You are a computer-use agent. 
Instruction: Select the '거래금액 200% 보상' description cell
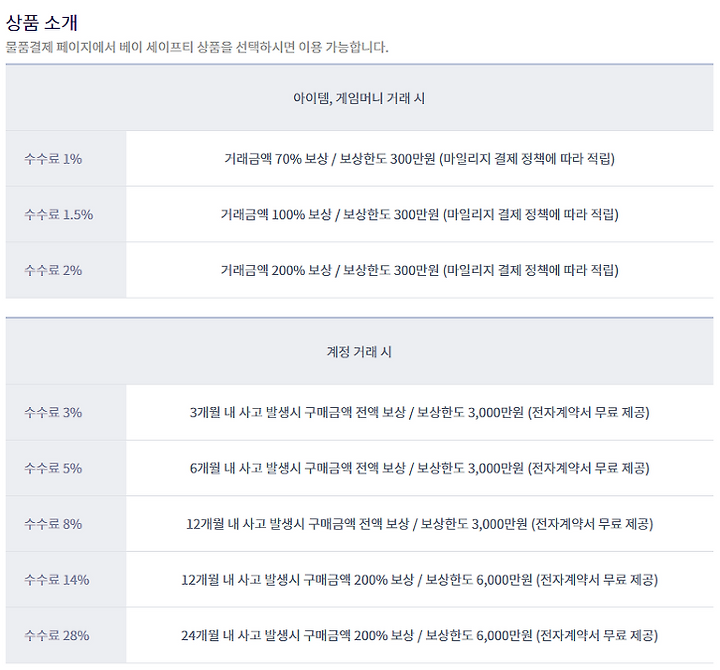point(420,270)
